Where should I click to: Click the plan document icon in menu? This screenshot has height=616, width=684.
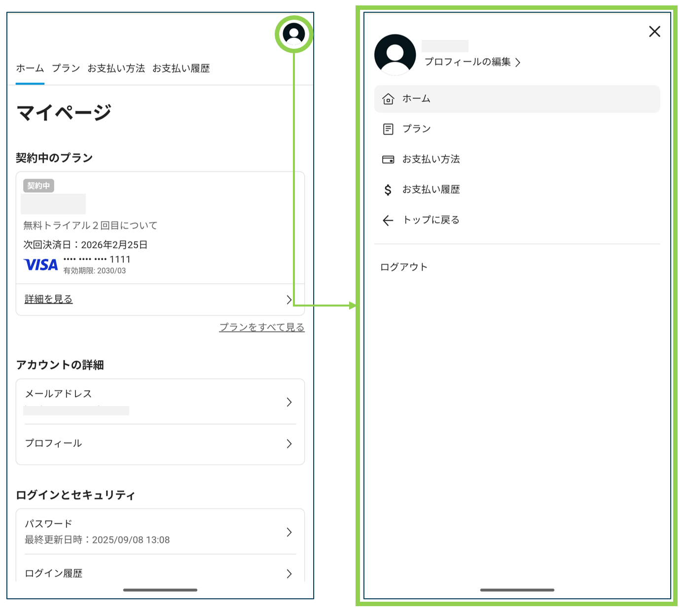click(x=388, y=129)
